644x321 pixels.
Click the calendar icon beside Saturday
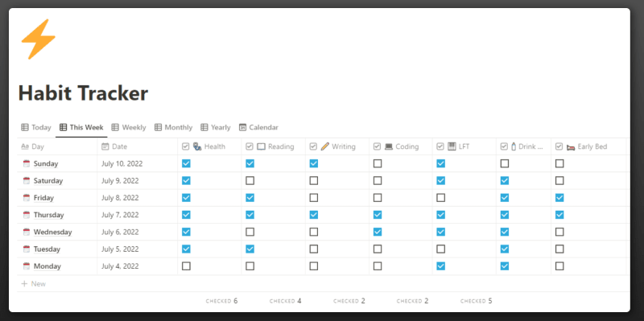pos(27,181)
